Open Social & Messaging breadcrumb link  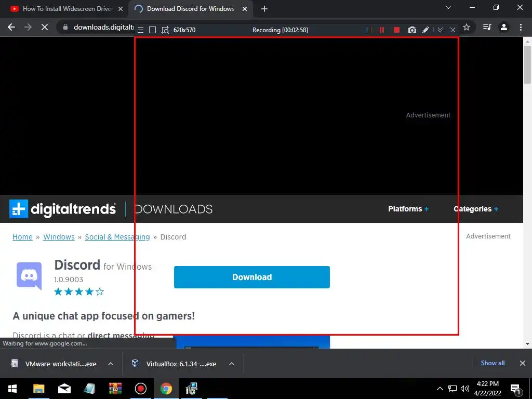click(117, 237)
